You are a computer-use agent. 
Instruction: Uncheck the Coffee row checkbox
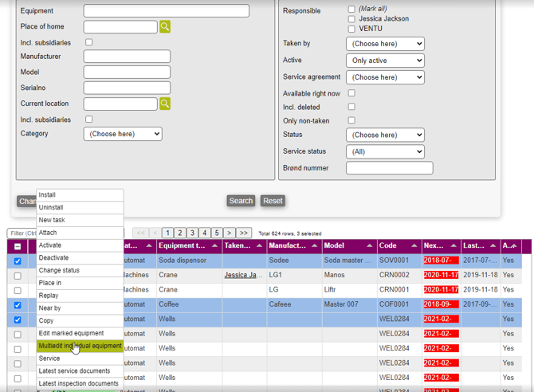(x=18, y=305)
